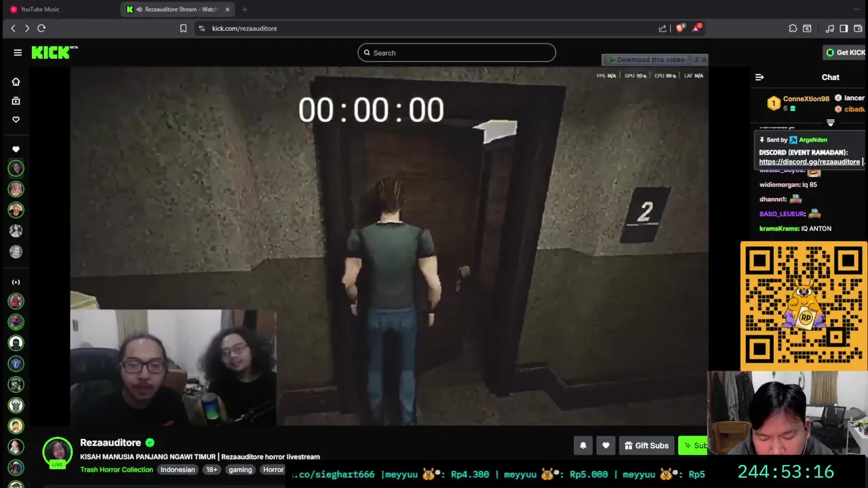Click the Indonesian tag
The image size is (868, 488).
[x=178, y=470]
